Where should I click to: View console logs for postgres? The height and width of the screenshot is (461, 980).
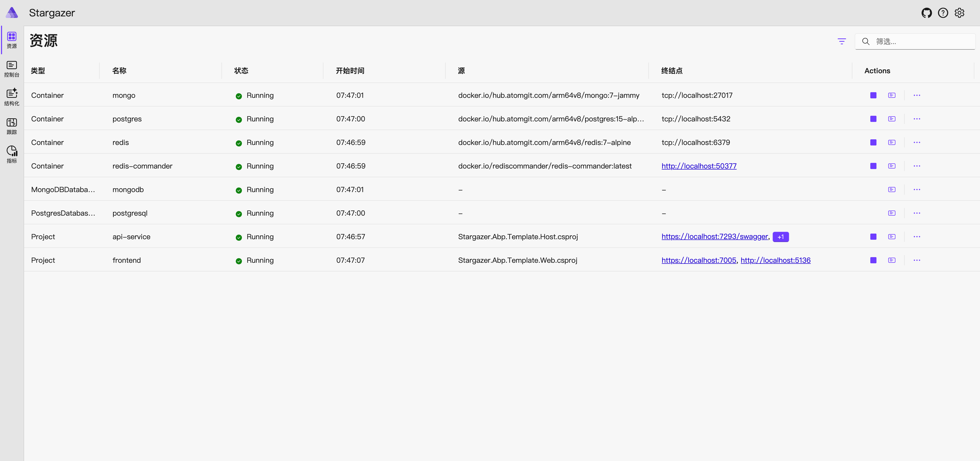tap(891, 119)
